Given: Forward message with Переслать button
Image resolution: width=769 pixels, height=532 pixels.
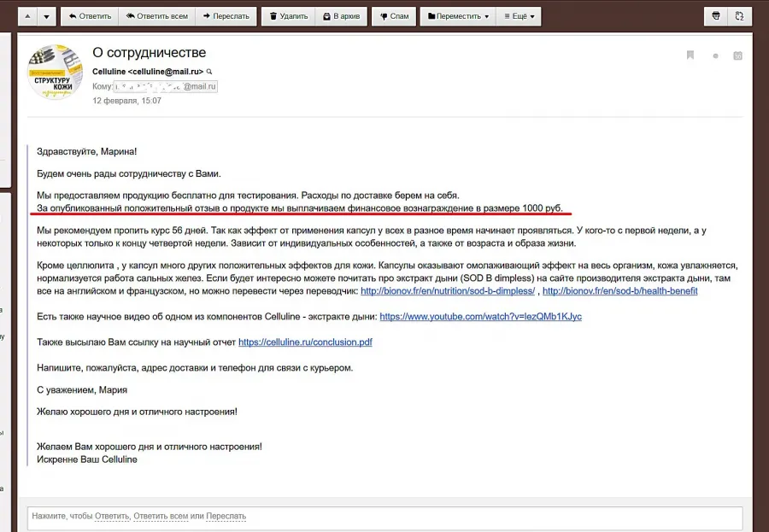Looking at the screenshot, I should [226, 16].
